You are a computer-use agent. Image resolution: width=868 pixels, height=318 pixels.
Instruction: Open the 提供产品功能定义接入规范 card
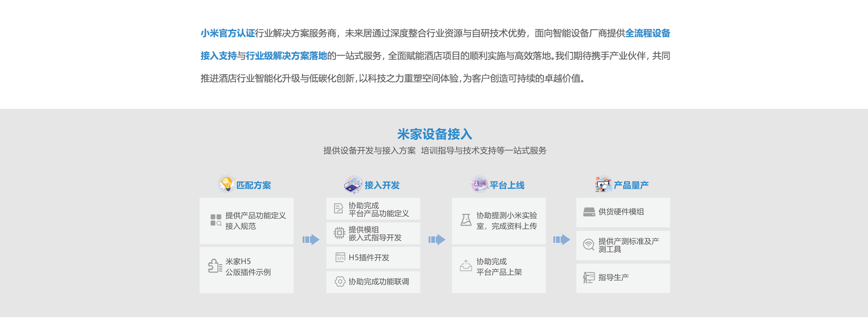(246, 221)
